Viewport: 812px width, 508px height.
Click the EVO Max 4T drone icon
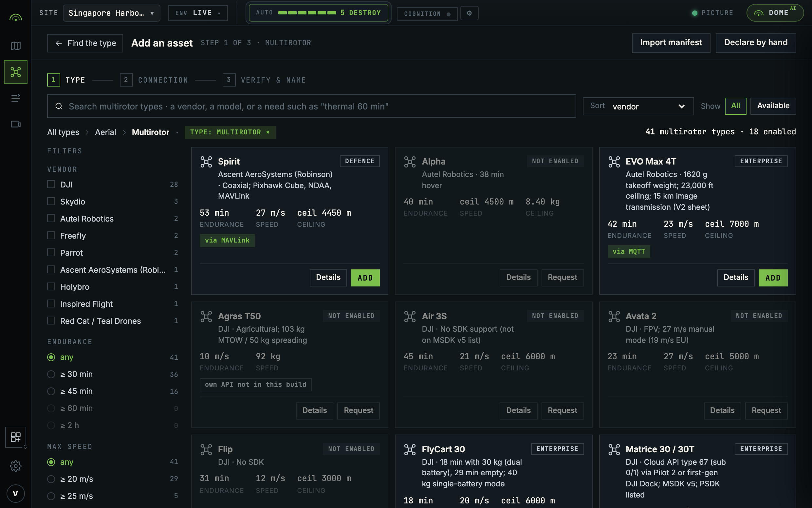(x=614, y=162)
